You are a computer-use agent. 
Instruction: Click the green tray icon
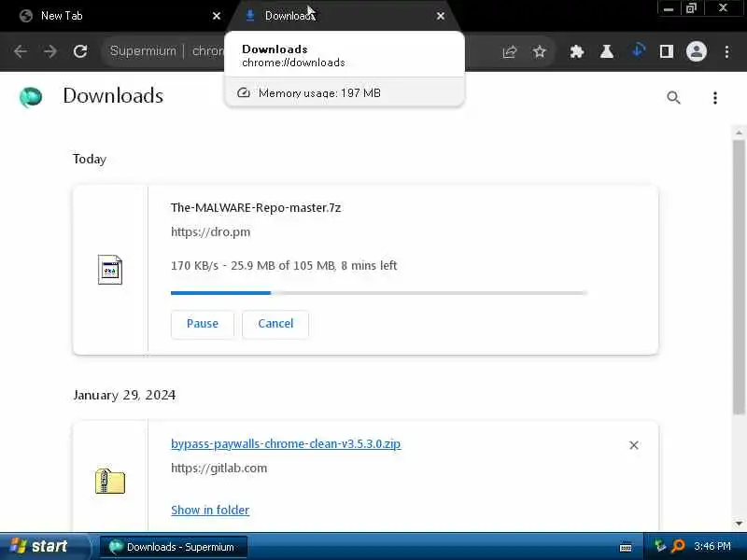click(x=660, y=546)
